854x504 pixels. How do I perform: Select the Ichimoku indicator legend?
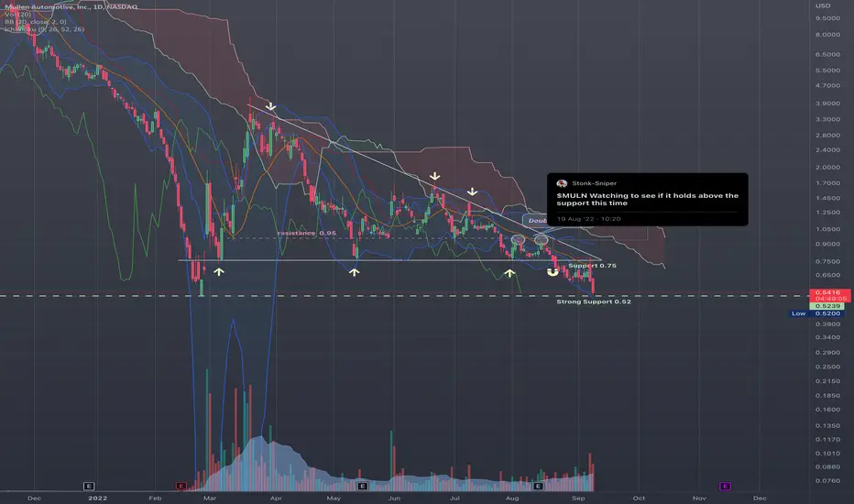(45, 29)
